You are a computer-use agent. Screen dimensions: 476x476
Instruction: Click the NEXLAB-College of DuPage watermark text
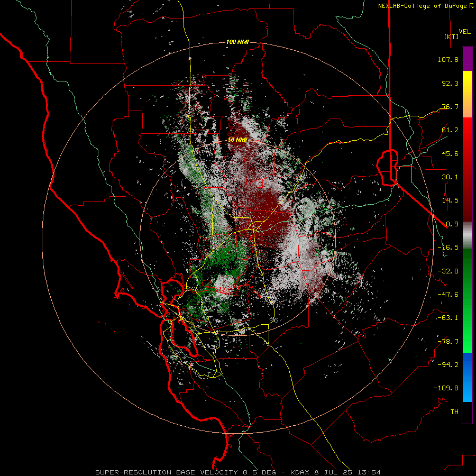click(426, 6)
